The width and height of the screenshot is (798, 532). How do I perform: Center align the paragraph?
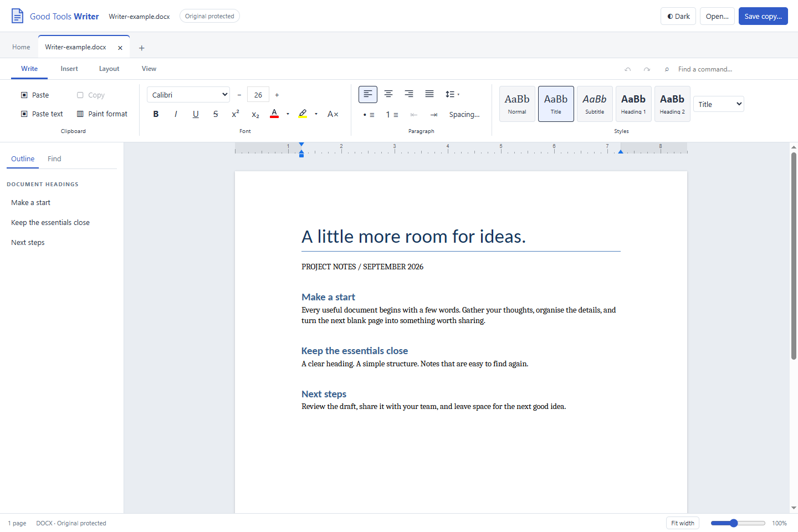388,94
